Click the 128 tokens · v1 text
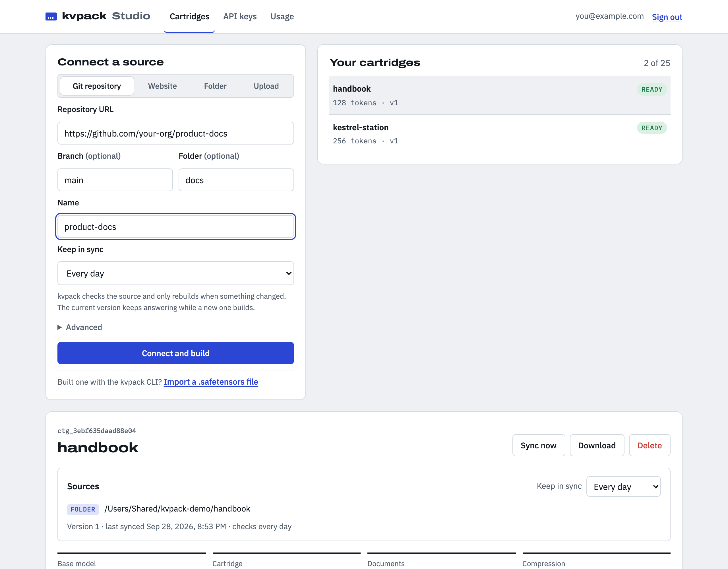The width and height of the screenshot is (728, 569). [365, 103]
